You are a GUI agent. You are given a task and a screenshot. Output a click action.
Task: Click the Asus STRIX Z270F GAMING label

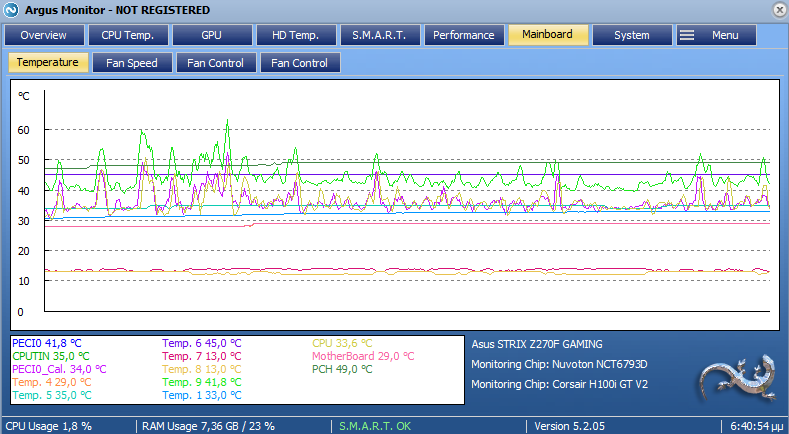pyautogui.click(x=537, y=344)
